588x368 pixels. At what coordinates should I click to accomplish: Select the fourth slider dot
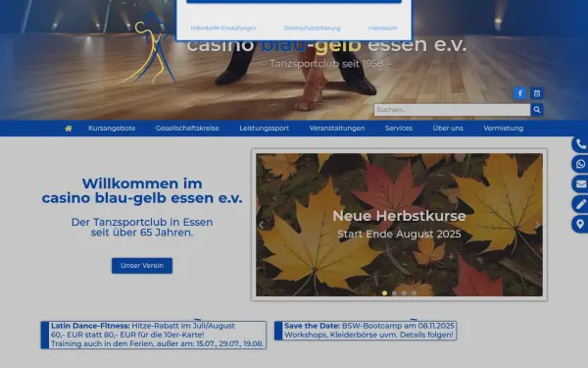[x=414, y=292]
